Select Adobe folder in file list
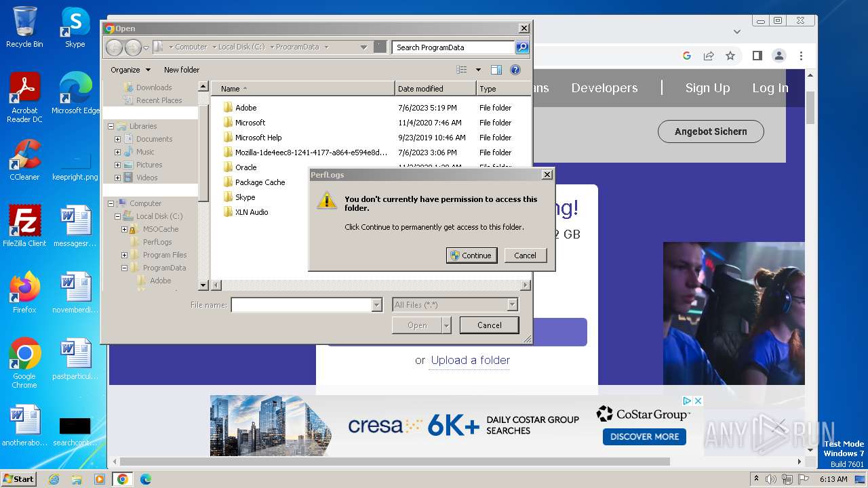The image size is (868, 488). click(246, 108)
